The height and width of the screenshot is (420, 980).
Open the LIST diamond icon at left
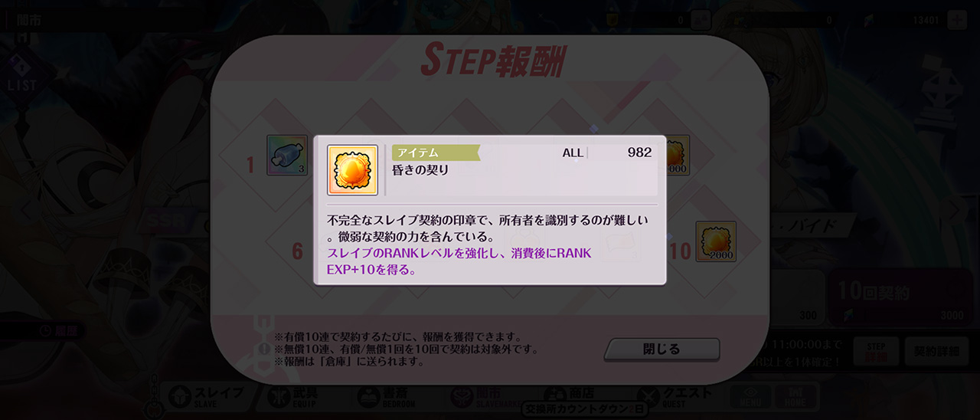[21, 72]
